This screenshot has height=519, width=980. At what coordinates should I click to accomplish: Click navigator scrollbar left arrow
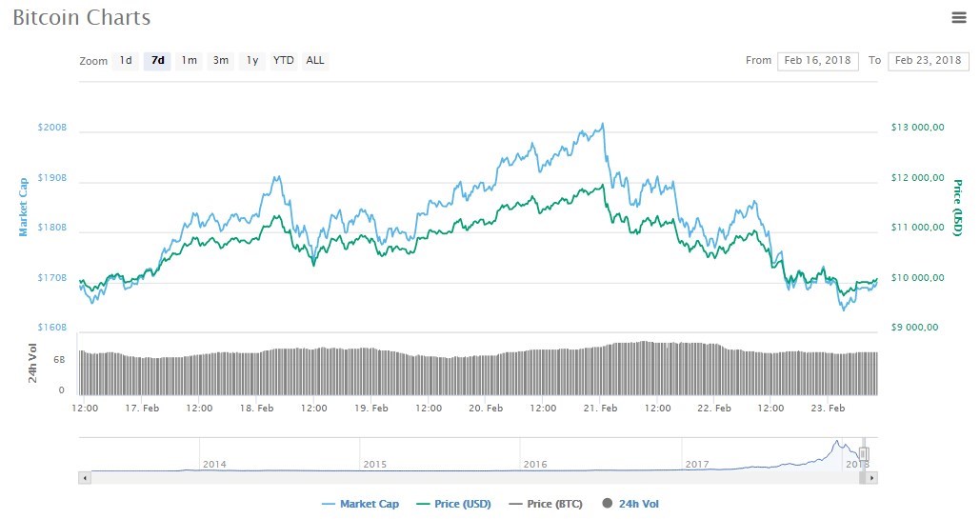[x=85, y=477]
